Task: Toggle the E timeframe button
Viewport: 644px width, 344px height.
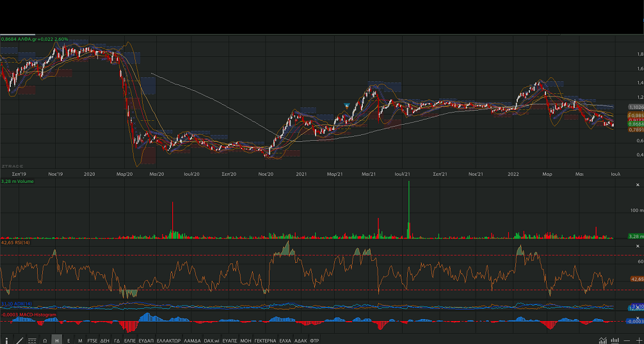Action: [x=68, y=340]
